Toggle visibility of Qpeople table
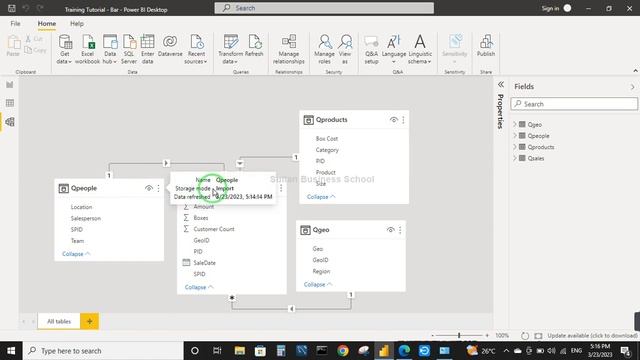640x360 pixels. click(x=149, y=188)
